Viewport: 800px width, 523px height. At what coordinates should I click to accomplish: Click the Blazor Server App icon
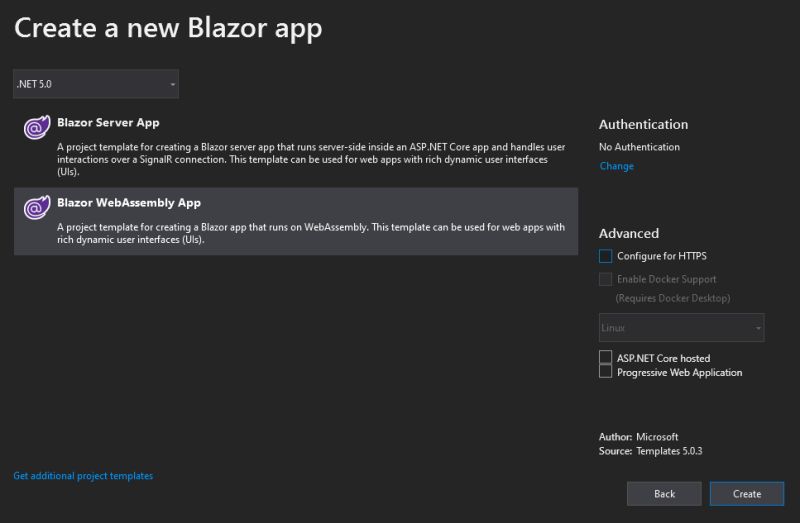click(37, 127)
